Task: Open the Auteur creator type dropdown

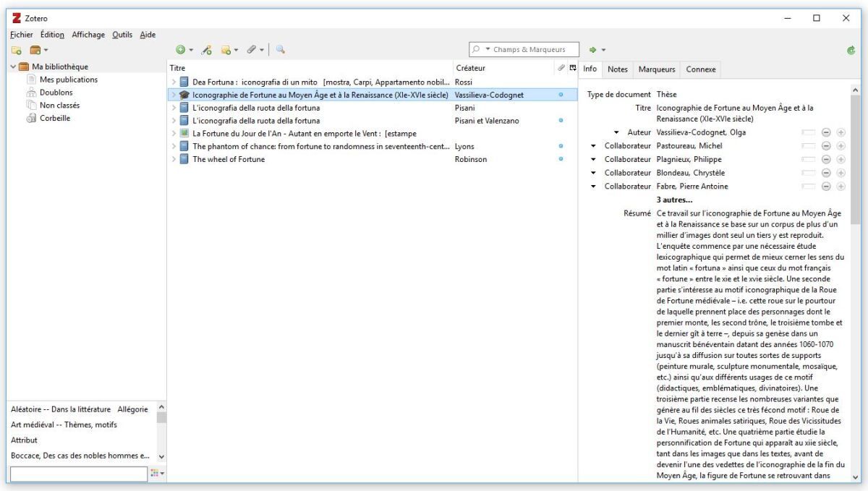Action: (616, 132)
